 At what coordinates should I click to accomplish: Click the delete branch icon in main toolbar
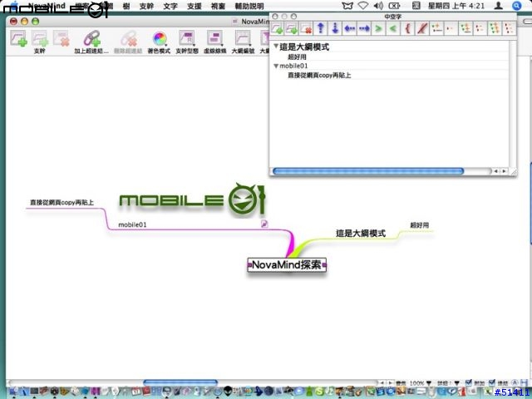(x=62, y=38)
